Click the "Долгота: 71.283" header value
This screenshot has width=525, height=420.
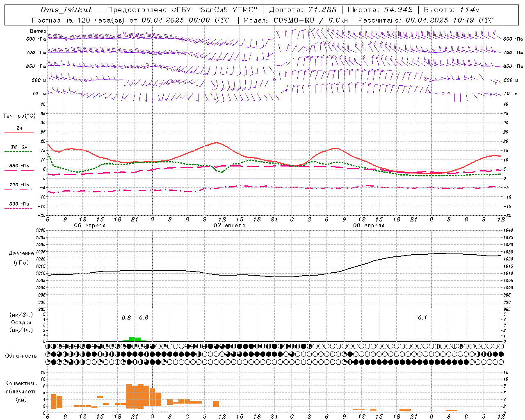pyautogui.click(x=303, y=9)
